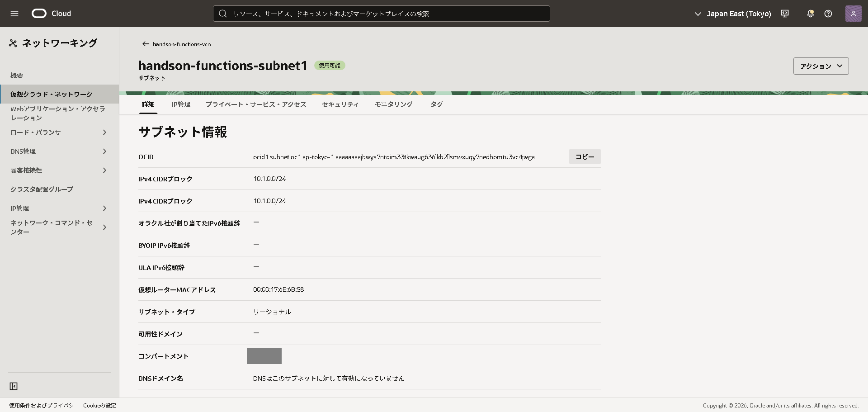Select MAC address 00:00:17:6E:6B:58
868x412 pixels.
(x=278, y=289)
